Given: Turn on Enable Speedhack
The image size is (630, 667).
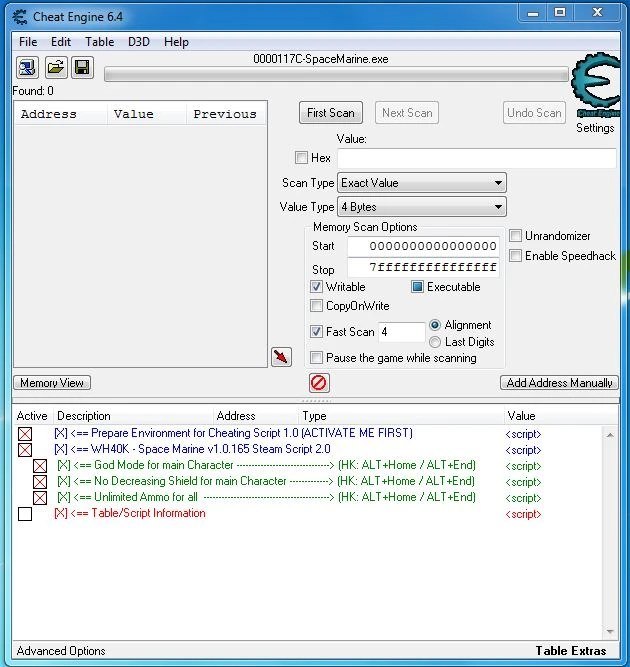Looking at the screenshot, I should pyautogui.click(x=515, y=256).
